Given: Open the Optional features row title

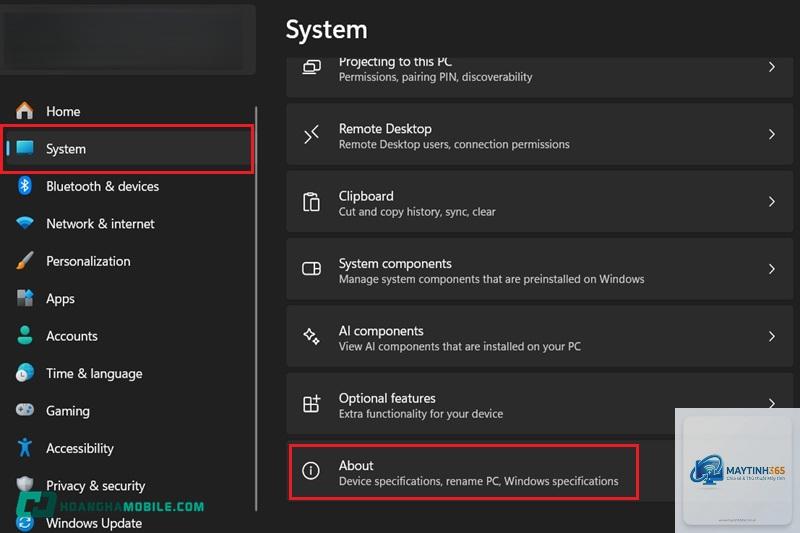Looking at the screenshot, I should (x=387, y=398).
